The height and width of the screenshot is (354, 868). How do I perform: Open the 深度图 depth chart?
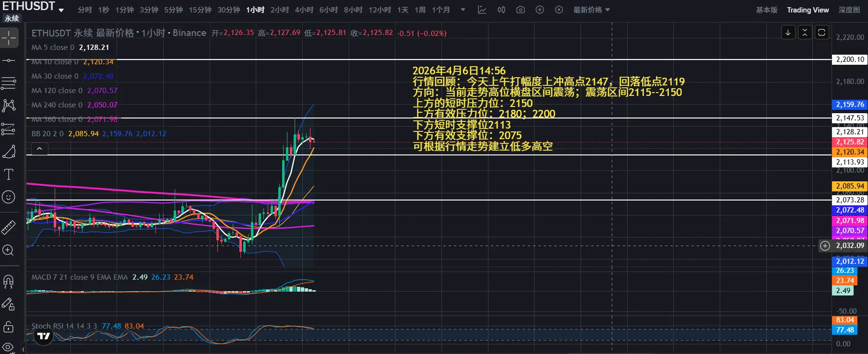(849, 10)
